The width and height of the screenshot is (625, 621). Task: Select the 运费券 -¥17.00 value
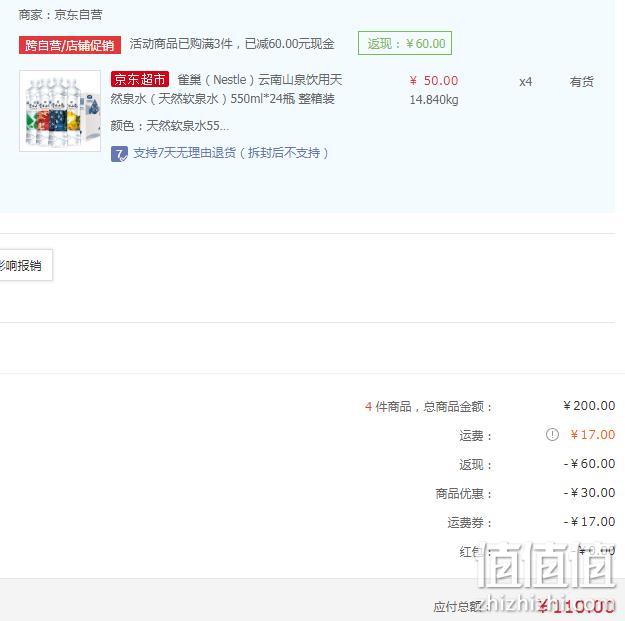(589, 522)
